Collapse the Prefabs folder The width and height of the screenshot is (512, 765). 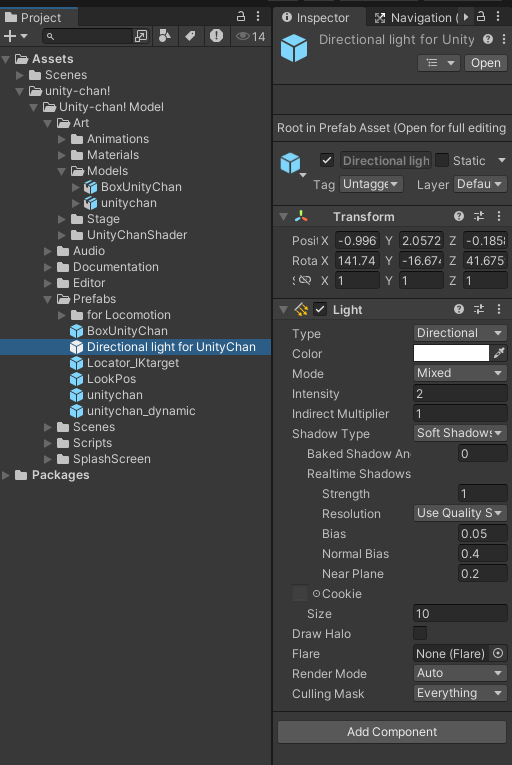47,299
